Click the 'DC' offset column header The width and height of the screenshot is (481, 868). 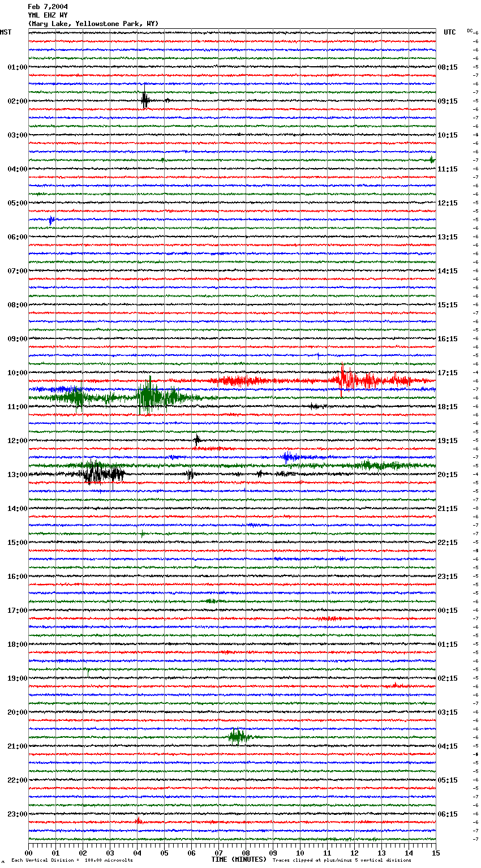point(470,31)
